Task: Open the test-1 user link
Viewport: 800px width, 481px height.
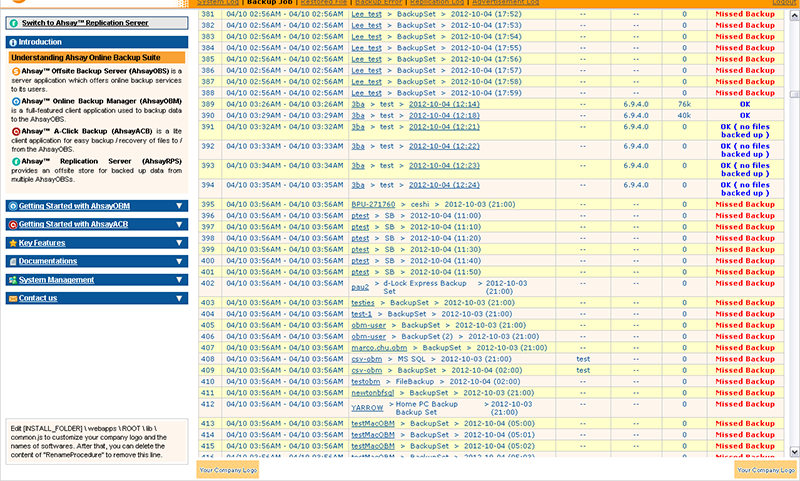Action: pos(361,314)
